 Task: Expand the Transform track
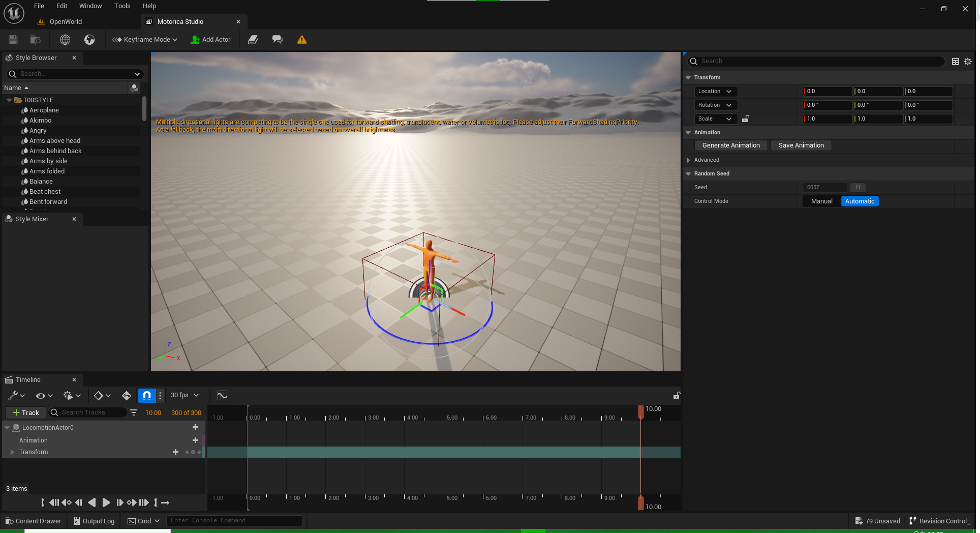12,452
